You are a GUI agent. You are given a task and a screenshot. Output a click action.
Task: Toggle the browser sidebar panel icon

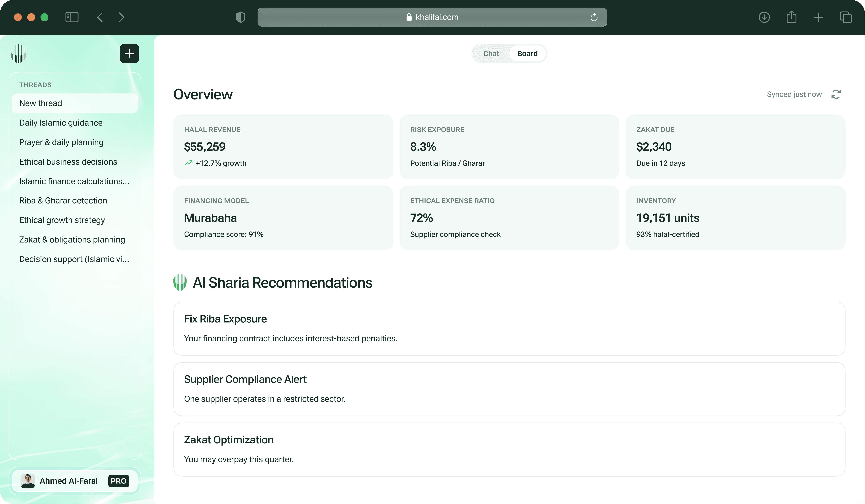[x=72, y=17]
